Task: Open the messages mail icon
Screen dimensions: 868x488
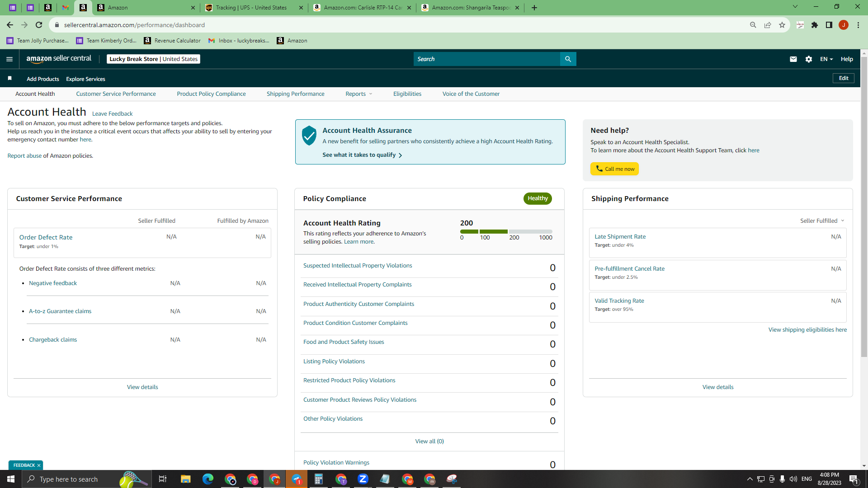Action: 793,59
